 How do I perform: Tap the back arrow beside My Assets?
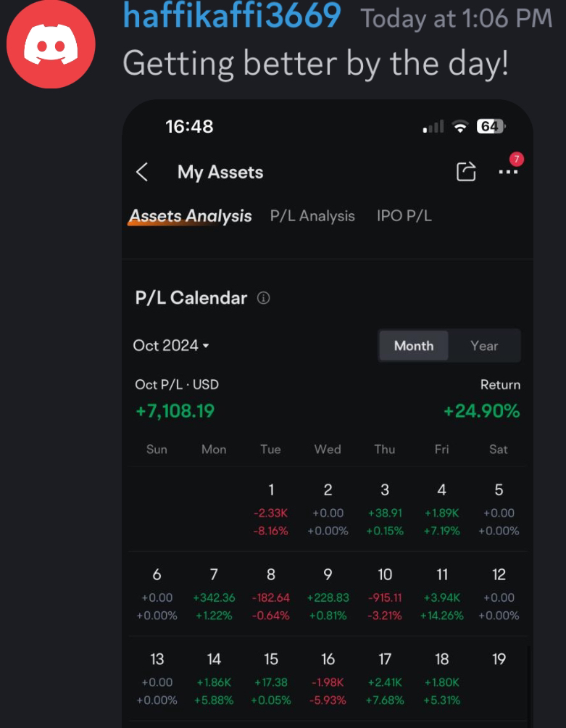[142, 173]
